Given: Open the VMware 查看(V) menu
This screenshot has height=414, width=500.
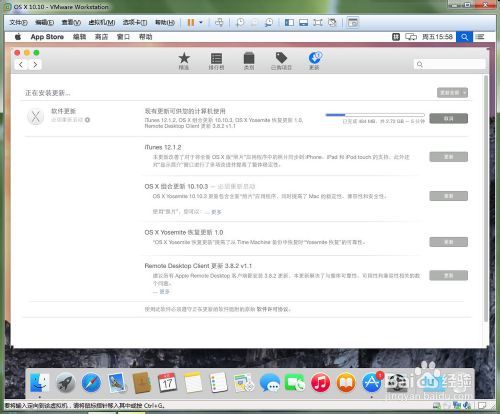Looking at the screenshot, I should point(71,22).
